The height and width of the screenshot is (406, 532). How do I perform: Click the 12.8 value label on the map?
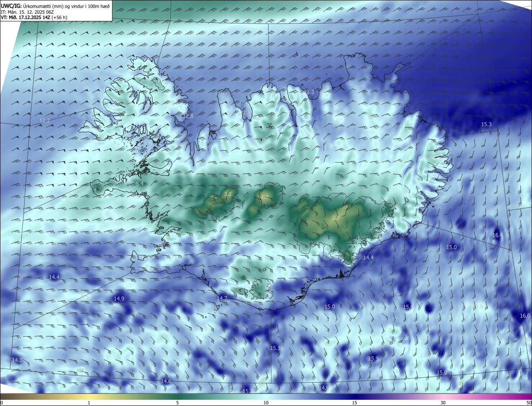[x=188, y=116]
